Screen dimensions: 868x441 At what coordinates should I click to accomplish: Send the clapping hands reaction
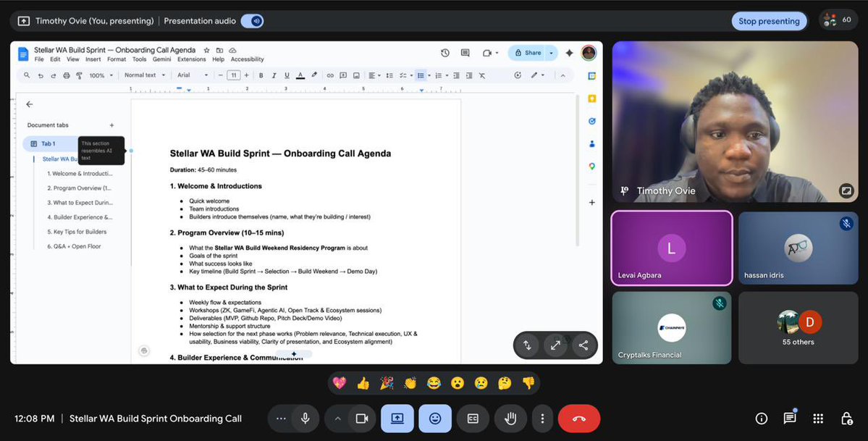click(410, 383)
